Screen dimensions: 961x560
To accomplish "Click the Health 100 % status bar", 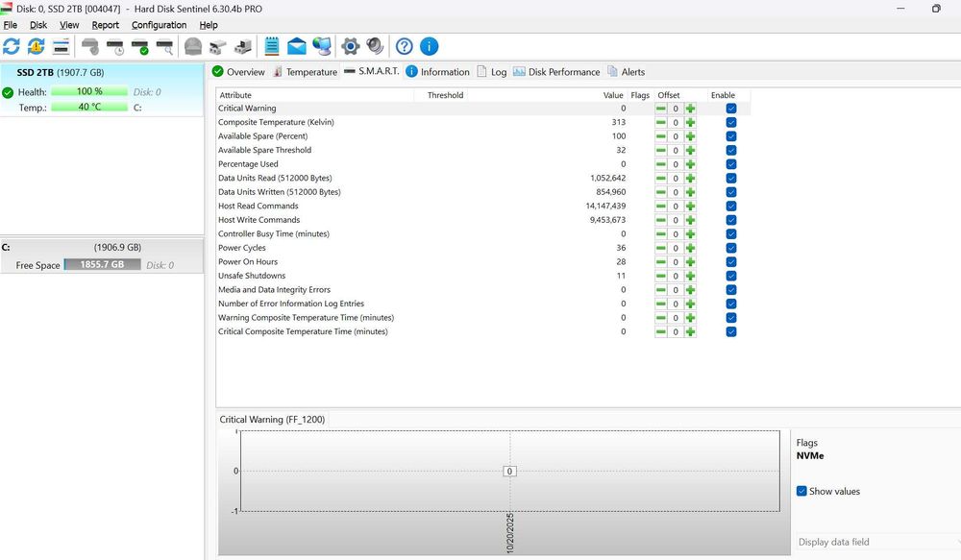I will coord(89,91).
